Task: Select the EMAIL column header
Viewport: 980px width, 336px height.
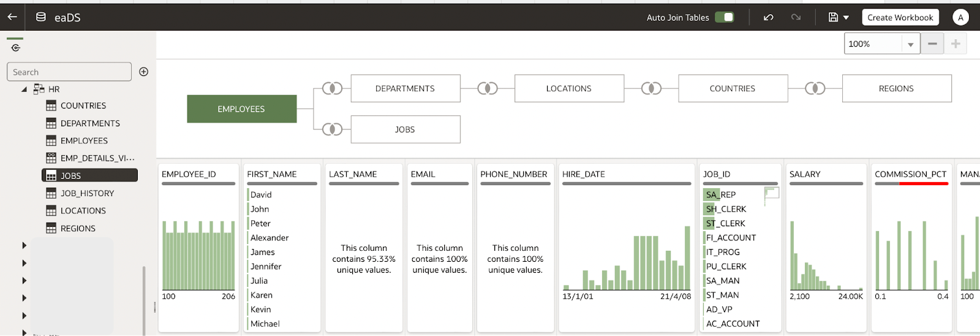Action: [423, 174]
